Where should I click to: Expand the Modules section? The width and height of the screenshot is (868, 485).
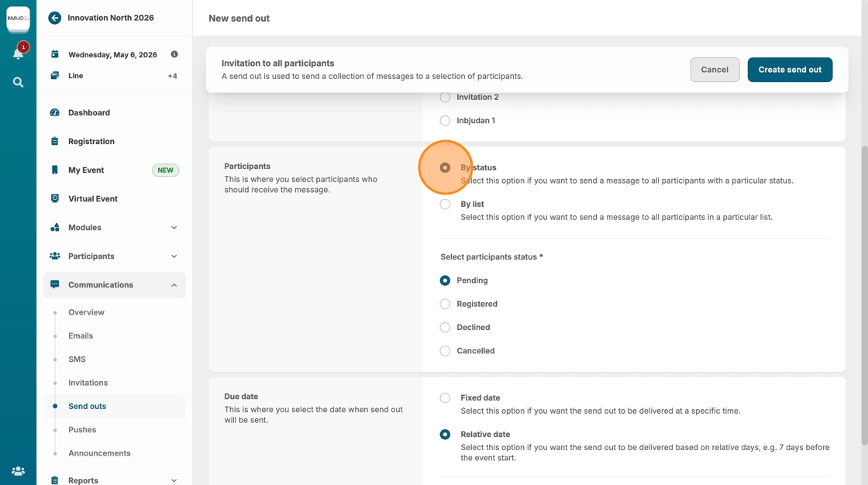pos(174,228)
